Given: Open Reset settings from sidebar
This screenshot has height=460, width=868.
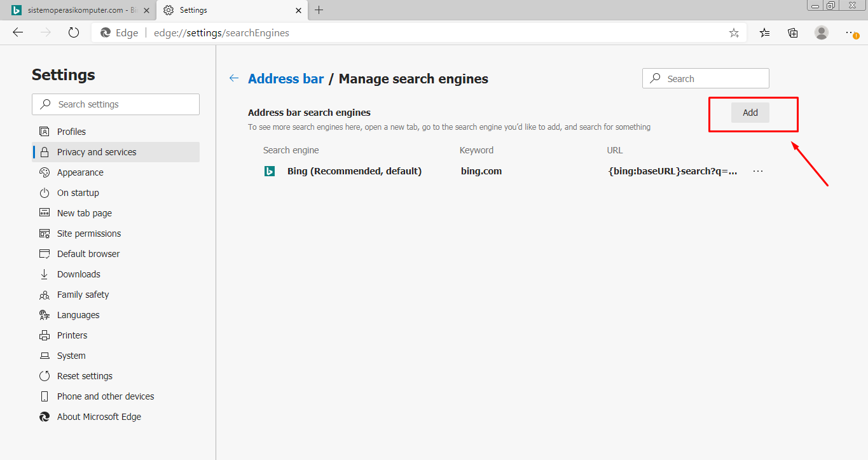Looking at the screenshot, I should tap(85, 375).
